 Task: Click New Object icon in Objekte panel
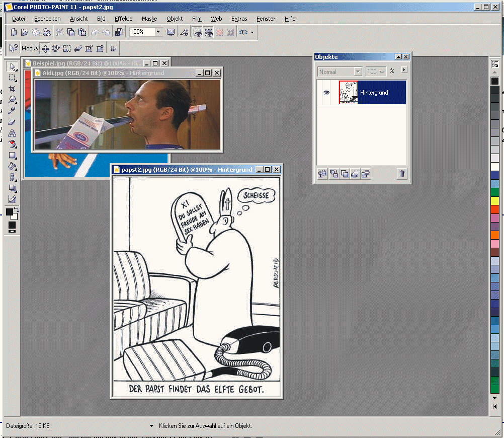(x=366, y=174)
